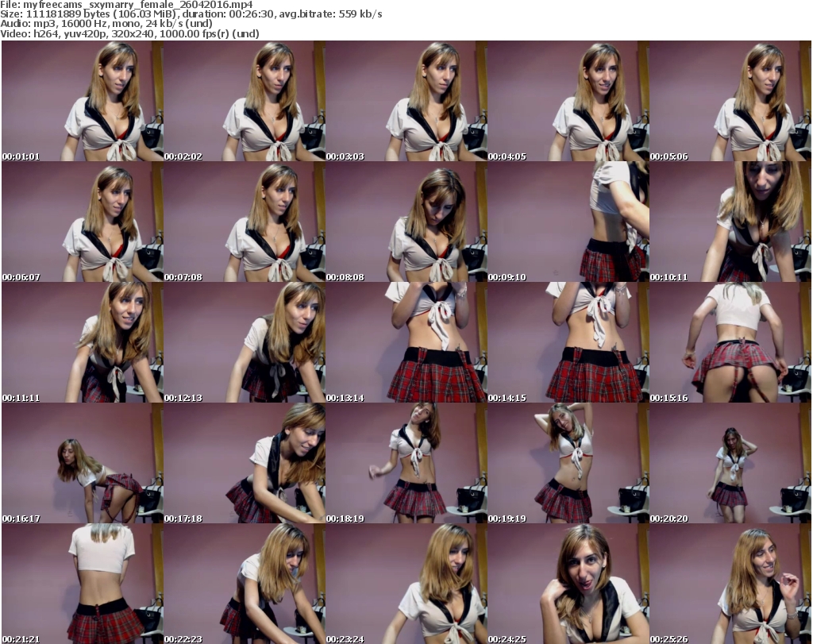
Task: Click the 'File:' header line with the mp4 filename
Action: tap(126, 5)
